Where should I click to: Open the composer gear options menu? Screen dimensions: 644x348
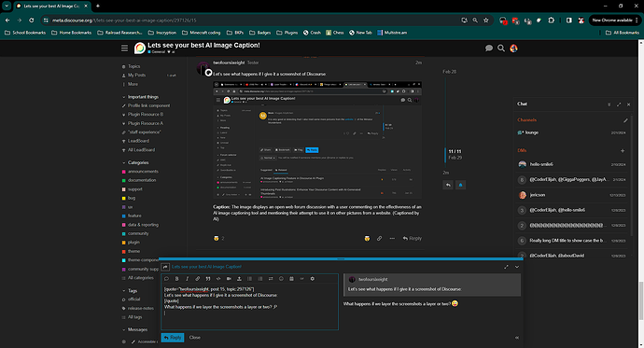pyautogui.click(x=312, y=279)
